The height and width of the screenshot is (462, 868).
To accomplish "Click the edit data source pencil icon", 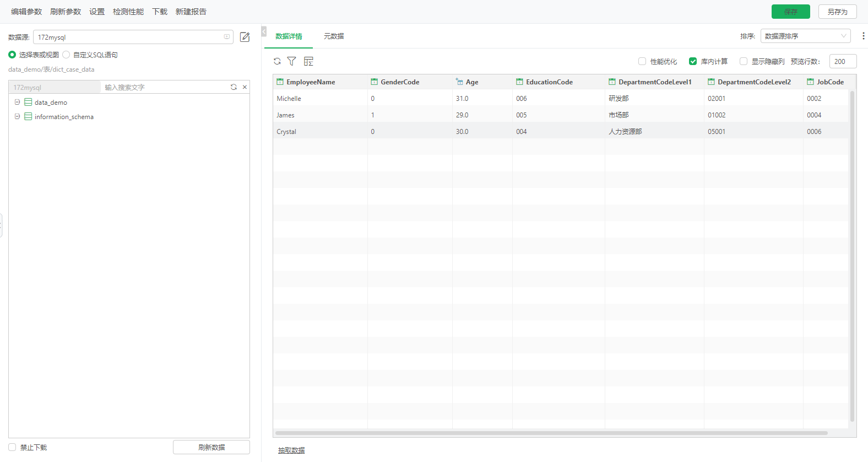I will (245, 37).
